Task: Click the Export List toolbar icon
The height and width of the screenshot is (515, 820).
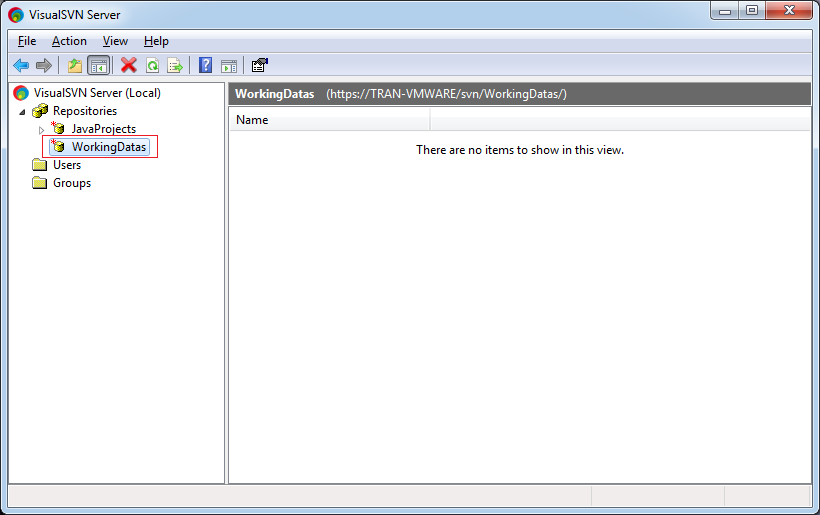Action: pyautogui.click(x=175, y=66)
